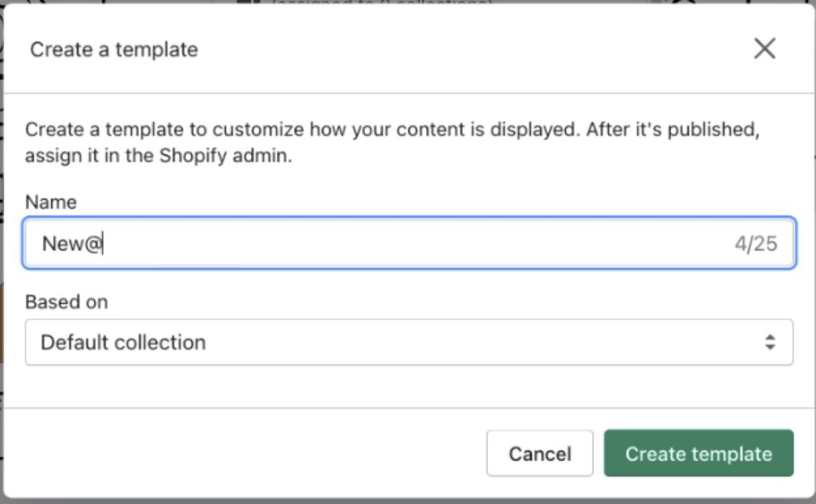This screenshot has height=504, width=816.
Task: Click the Name field label
Action: pyautogui.click(x=51, y=202)
